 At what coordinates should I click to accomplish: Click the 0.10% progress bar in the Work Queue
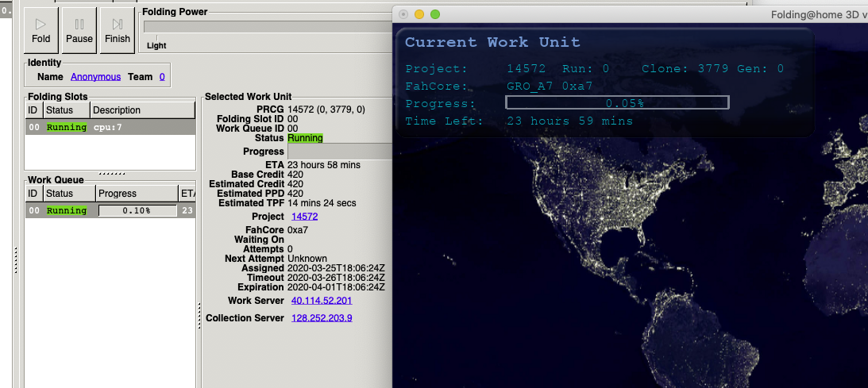[137, 210]
